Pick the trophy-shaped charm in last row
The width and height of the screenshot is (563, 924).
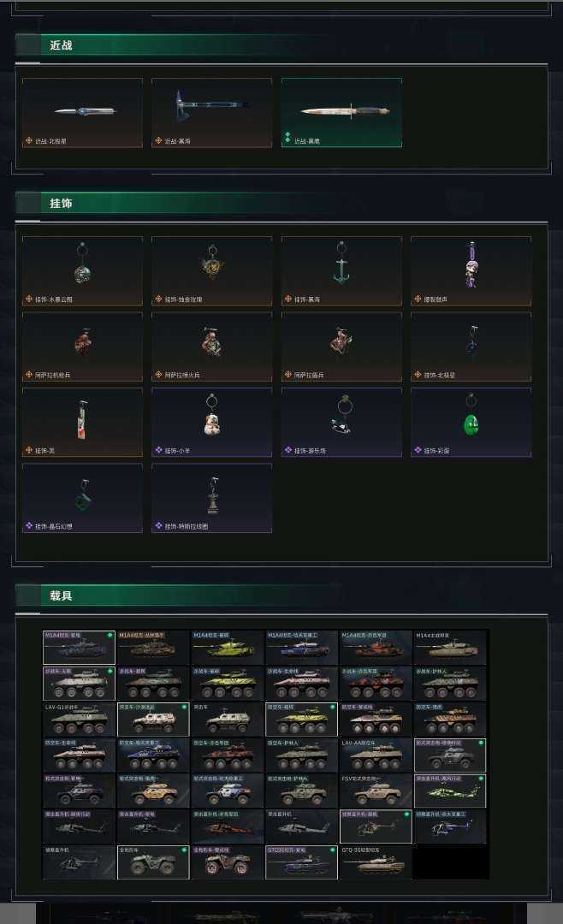tap(211, 498)
